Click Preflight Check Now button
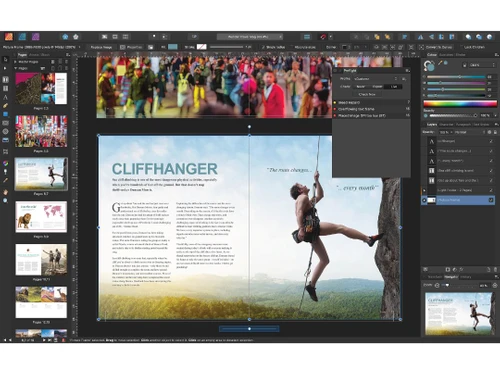This screenshot has width=500, height=375. [x=367, y=94]
